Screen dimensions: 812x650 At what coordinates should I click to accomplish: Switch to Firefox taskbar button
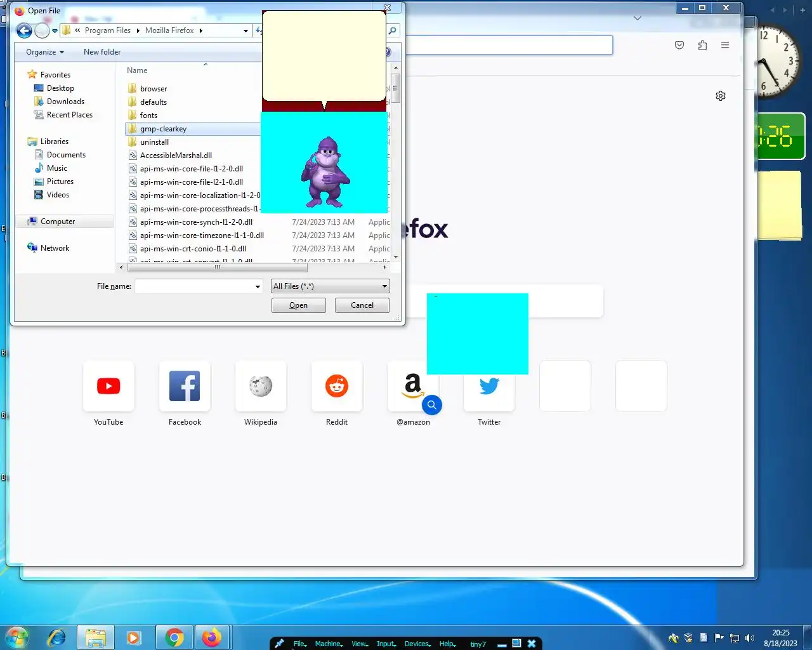(211, 637)
